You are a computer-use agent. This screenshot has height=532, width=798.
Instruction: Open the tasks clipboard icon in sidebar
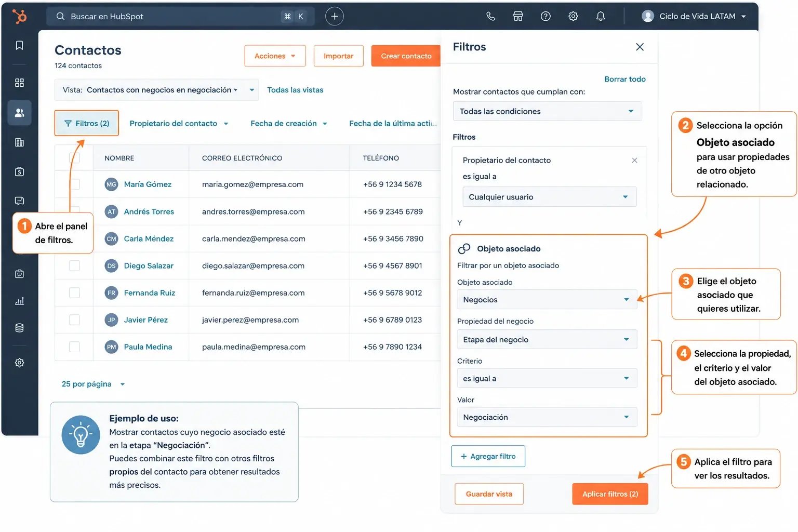point(19,274)
